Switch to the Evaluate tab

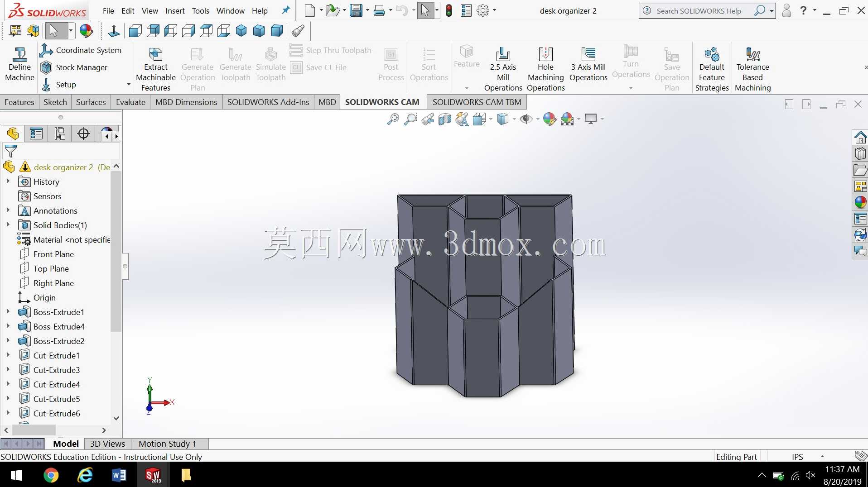[130, 102]
